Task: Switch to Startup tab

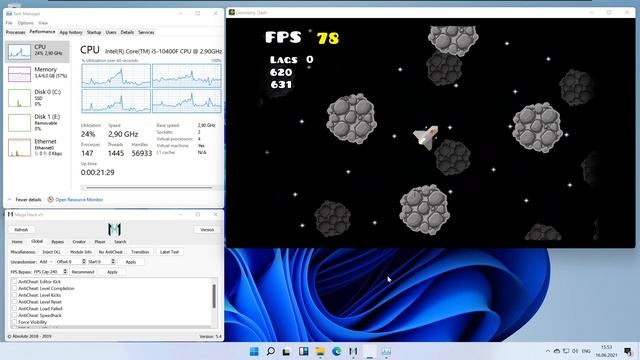Action: [x=94, y=32]
